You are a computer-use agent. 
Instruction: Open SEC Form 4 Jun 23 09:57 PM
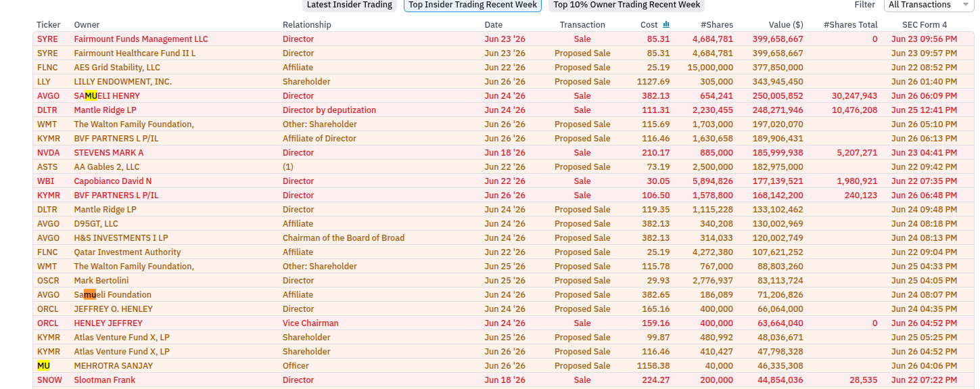coord(924,53)
